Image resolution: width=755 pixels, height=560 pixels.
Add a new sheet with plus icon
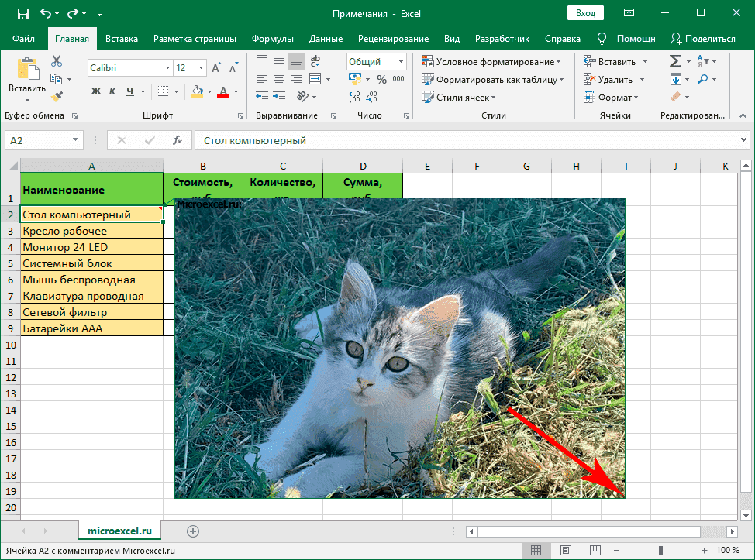tap(193, 531)
